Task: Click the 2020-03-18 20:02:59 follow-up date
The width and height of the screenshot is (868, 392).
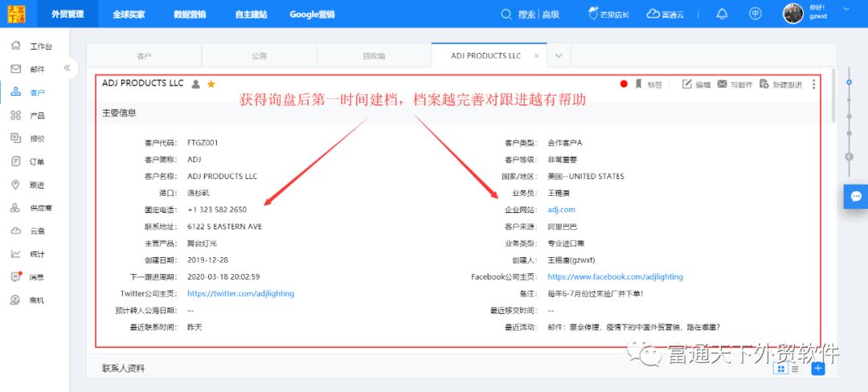Action: click(223, 276)
